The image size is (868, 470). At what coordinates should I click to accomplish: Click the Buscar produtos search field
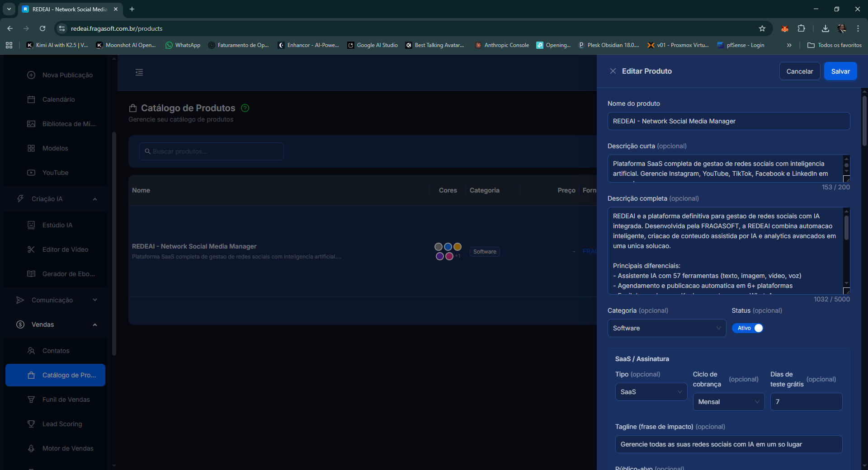point(212,151)
